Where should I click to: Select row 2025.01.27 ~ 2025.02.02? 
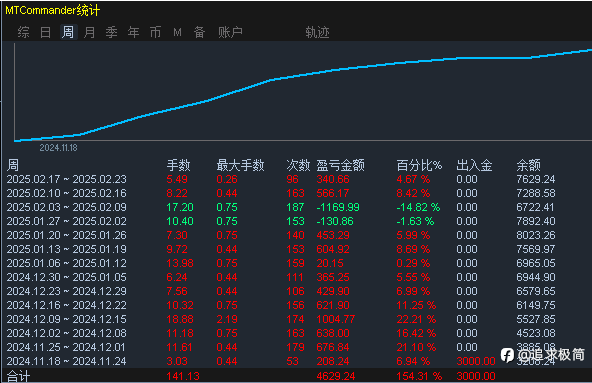click(x=281, y=221)
